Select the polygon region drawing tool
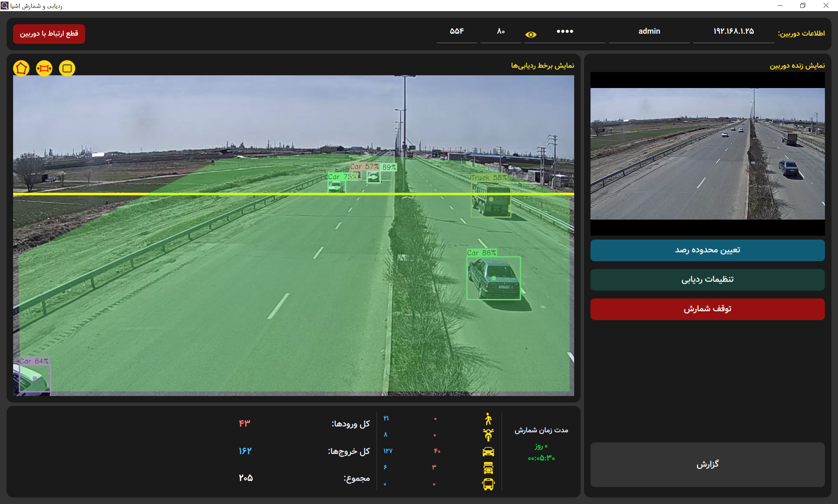 [x=21, y=68]
